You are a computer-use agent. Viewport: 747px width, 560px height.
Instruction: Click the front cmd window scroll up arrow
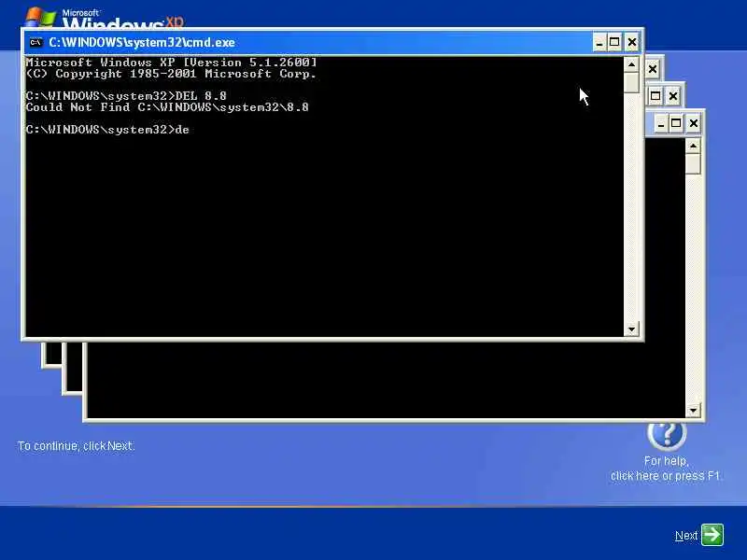coord(631,64)
